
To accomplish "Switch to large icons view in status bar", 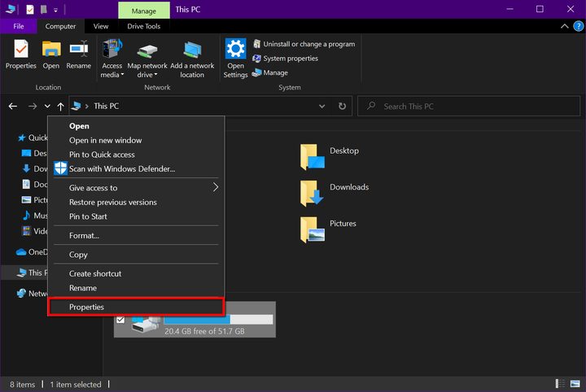I will [x=575, y=383].
